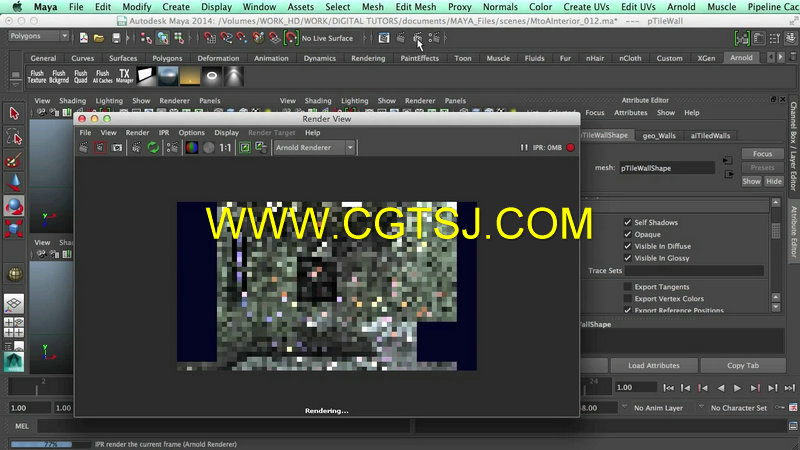Create Arnold photometric light shelf icon
800x450 pixels.
[x=234, y=77]
